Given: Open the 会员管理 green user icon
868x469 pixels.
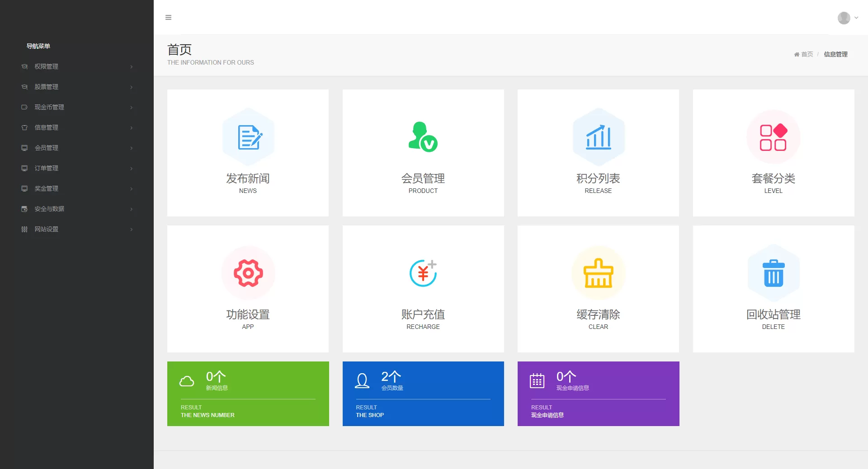Looking at the screenshot, I should 423,137.
